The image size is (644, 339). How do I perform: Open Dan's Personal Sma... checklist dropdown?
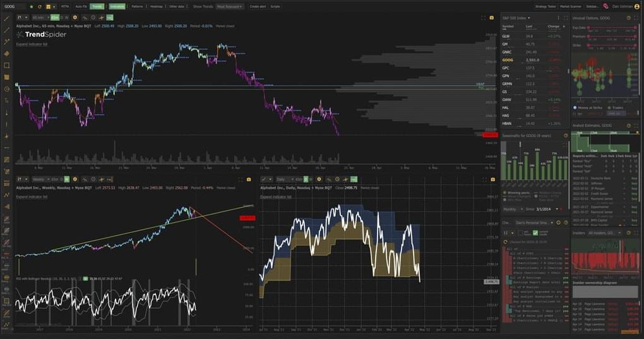(534, 222)
